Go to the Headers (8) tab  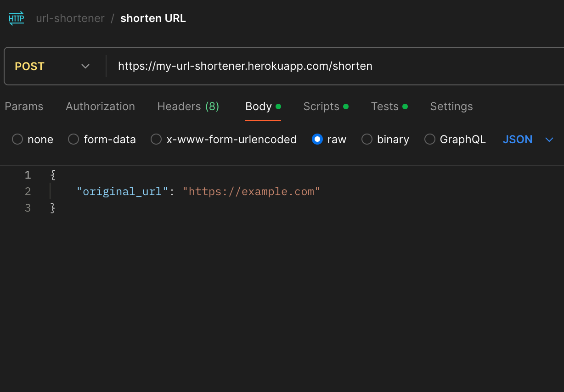pyautogui.click(x=188, y=106)
